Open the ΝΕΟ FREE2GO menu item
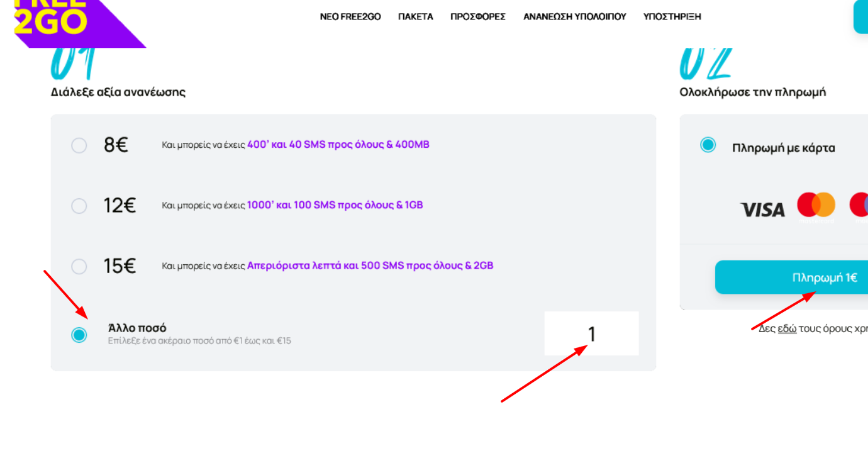This screenshot has width=868, height=458. click(x=350, y=17)
